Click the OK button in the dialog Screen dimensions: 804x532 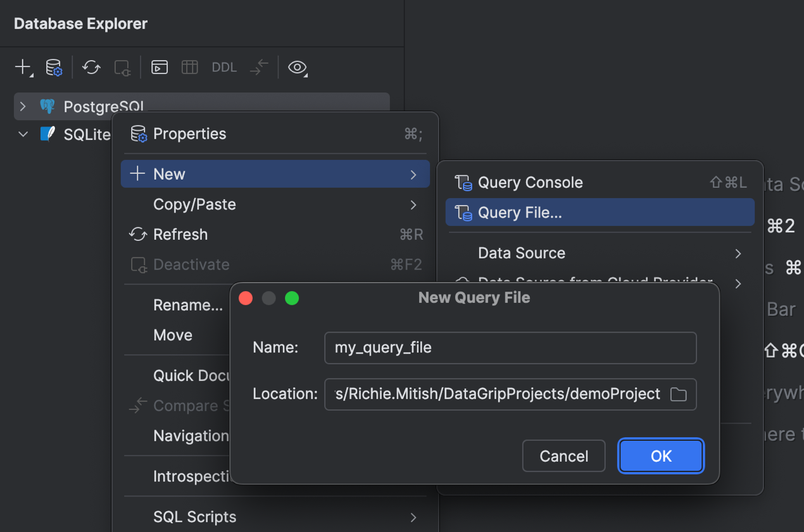pyautogui.click(x=660, y=456)
